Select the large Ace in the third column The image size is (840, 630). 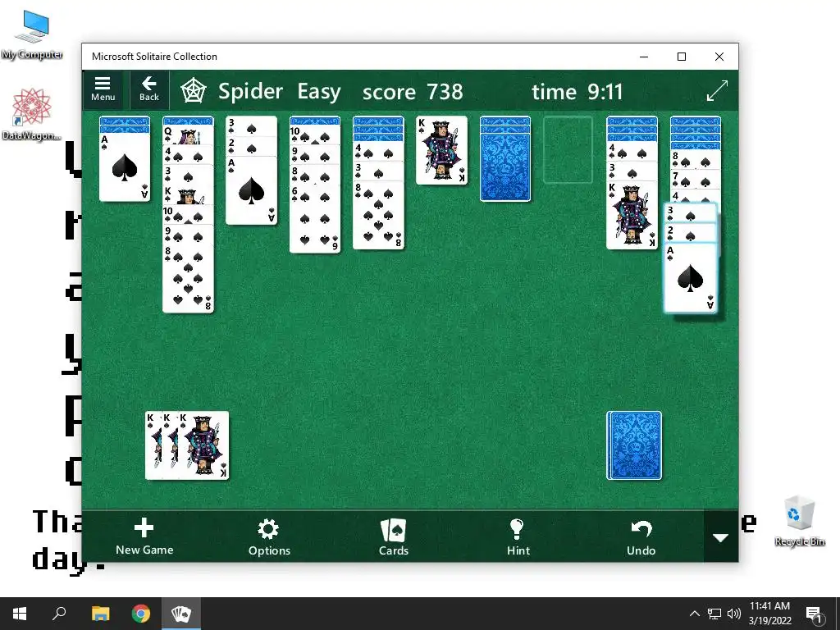point(251,190)
